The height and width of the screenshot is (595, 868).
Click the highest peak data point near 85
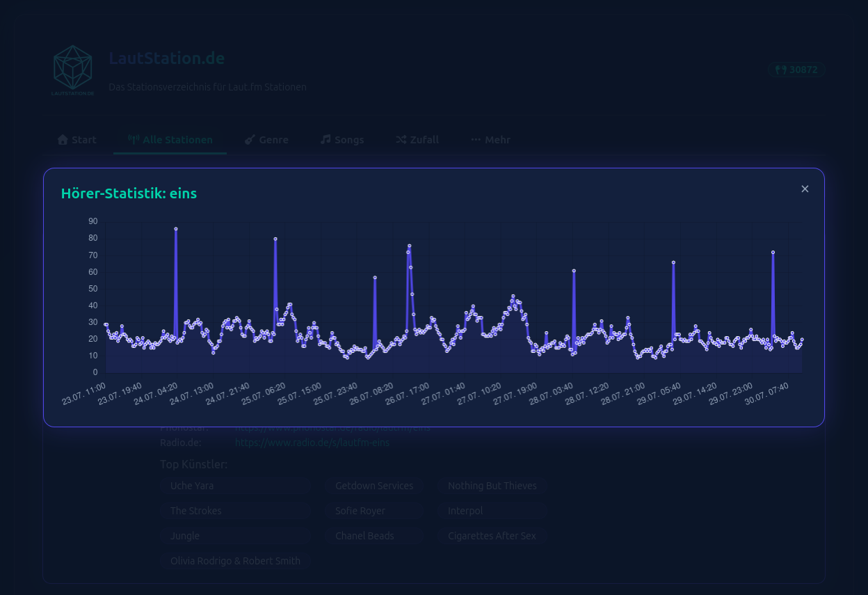click(x=176, y=228)
